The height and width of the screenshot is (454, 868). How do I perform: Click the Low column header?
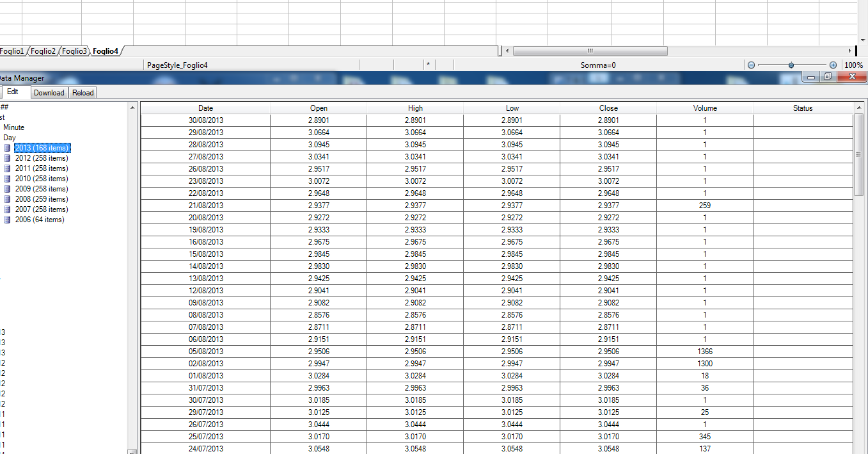[512, 108]
